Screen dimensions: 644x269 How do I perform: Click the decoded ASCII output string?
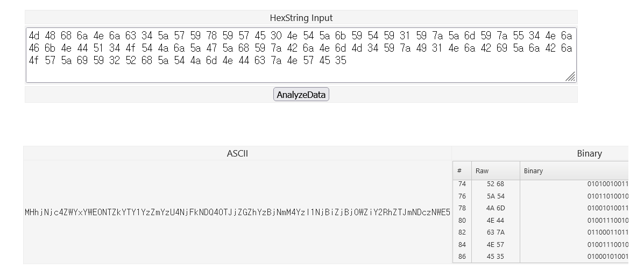click(x=237, y=213)
